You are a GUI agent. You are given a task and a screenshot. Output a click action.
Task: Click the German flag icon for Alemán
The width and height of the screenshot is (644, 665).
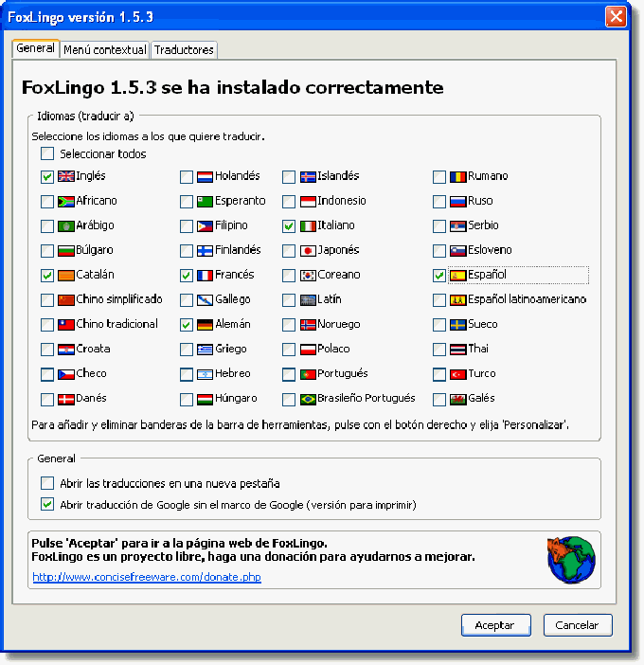pyautogui.click(x=205, y=325)
